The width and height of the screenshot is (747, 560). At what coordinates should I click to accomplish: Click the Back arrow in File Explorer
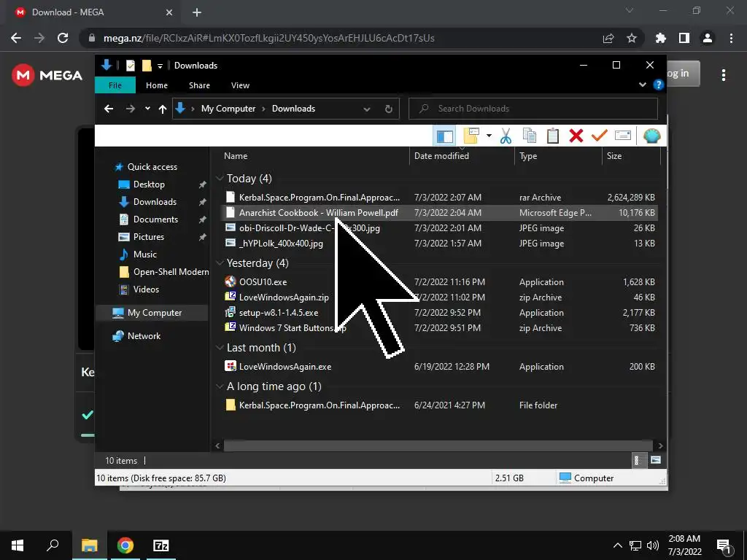109,109
